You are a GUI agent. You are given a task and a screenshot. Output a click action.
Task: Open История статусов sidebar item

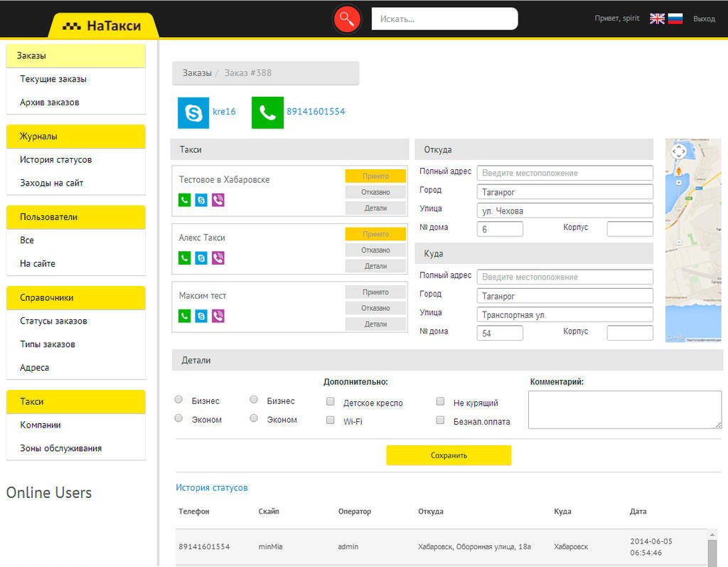(55, 159)
